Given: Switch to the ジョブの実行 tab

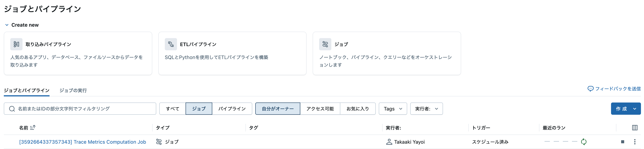Looking at the screenshot, I should tap(73, 91).
